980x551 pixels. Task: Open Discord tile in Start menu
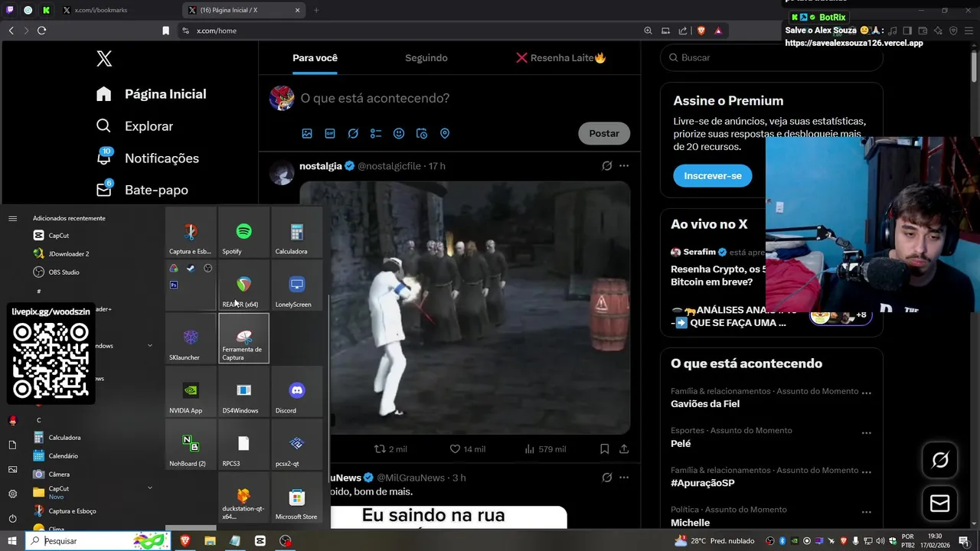pos(297,392)
